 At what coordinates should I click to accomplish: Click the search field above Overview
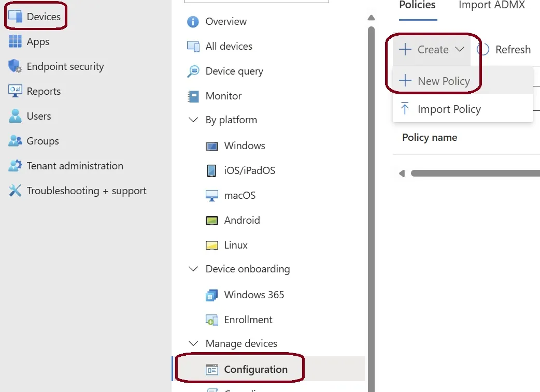point(257,2)
